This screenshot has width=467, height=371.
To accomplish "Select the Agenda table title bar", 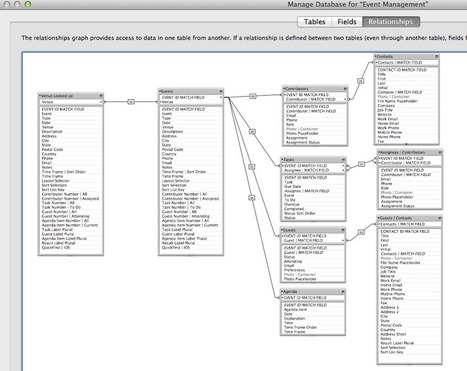I will point(313,292).
